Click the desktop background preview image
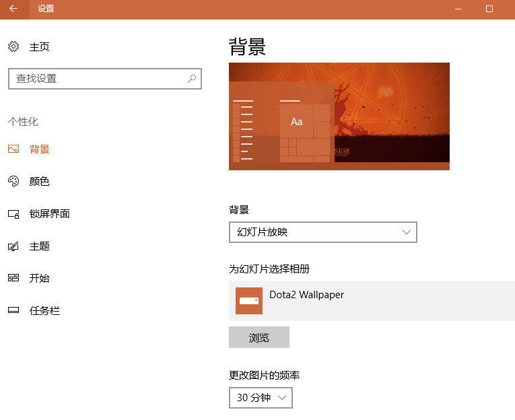The height and width of the screenshot is (420, 515). (x=339, y=116)
